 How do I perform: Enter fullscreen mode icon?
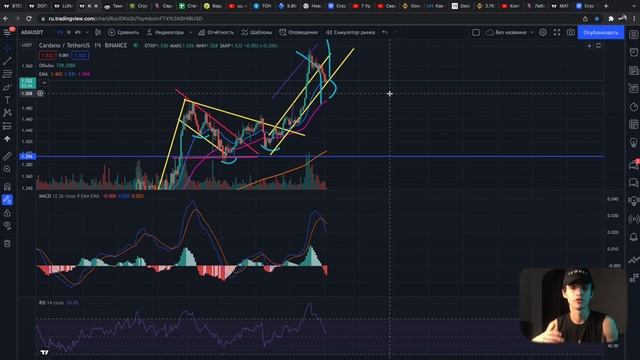[557, 32]
